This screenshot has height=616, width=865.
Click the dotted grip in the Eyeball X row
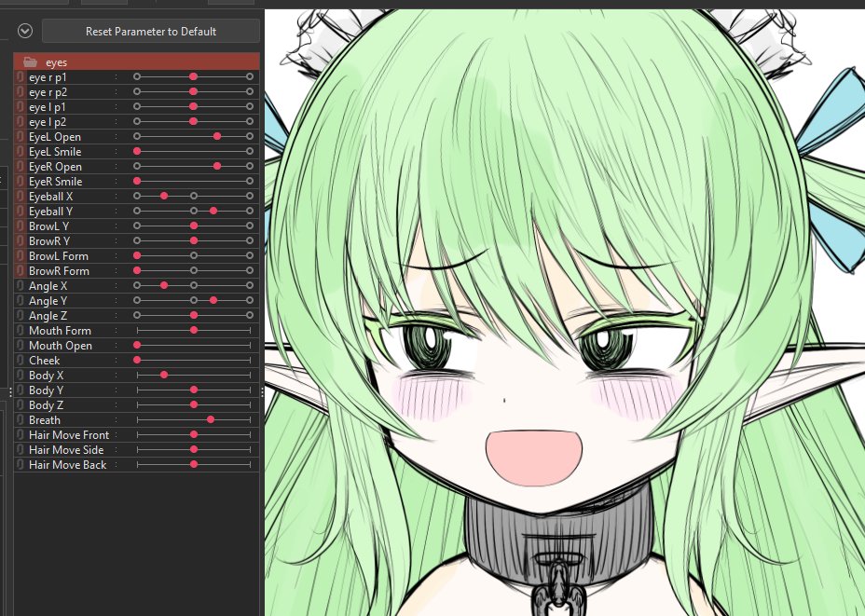pos(116,197)
